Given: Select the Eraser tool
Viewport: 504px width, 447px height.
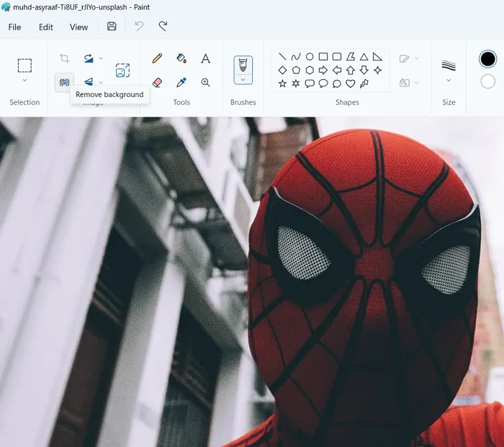Looking at the screenshot, I should tap(157, 83).
